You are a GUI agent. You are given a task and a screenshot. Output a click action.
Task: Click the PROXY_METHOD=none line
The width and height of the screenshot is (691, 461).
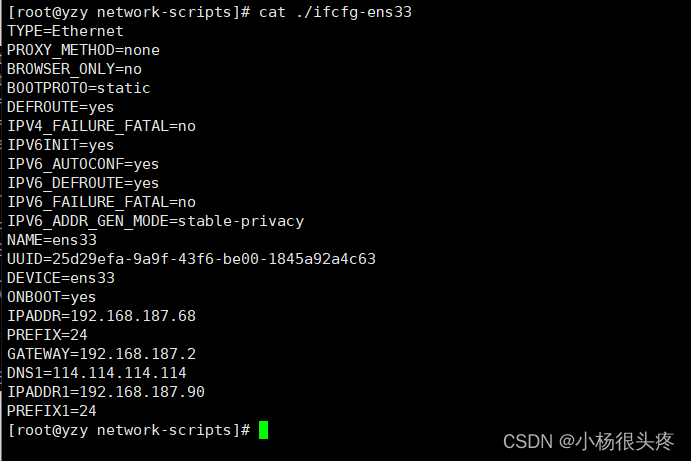[x=83, y=50]
